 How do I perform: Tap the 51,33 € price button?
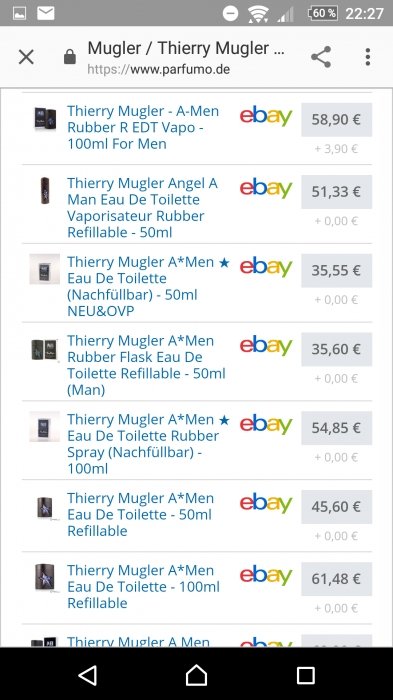[x=336, y=192]
